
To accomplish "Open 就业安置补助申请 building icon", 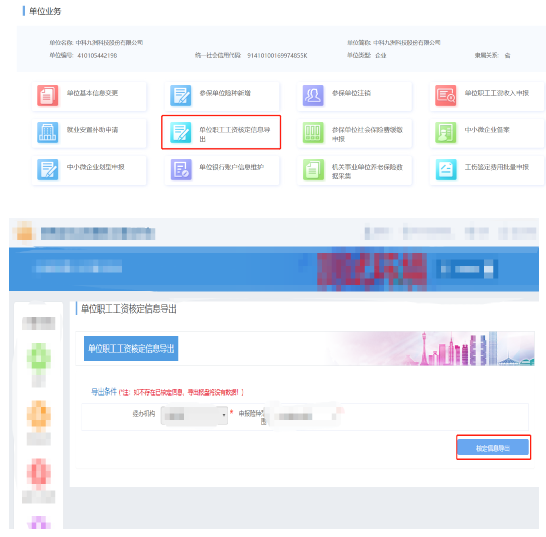I will coord(47,132).
